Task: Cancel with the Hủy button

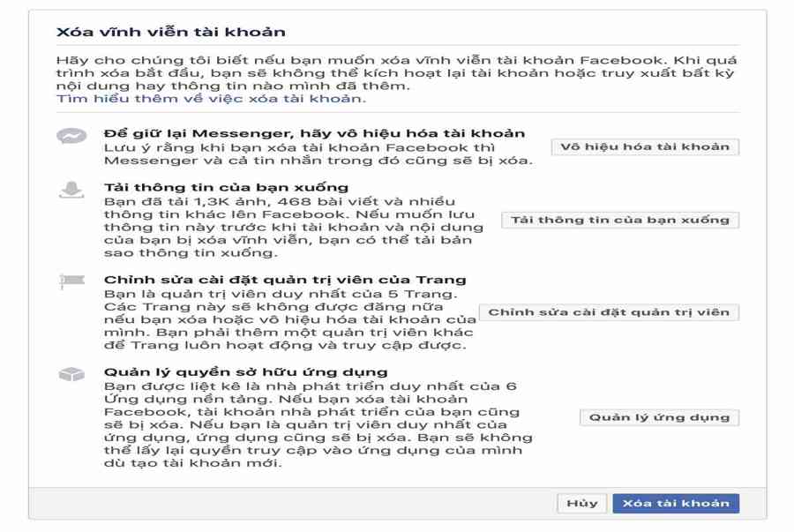Action: (x=582, y=503)
